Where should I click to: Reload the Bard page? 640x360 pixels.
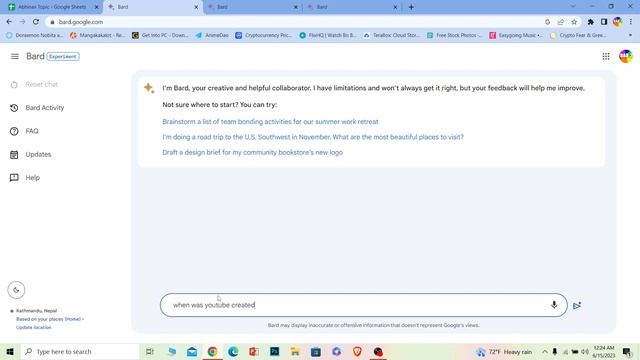tap(36, 22)
